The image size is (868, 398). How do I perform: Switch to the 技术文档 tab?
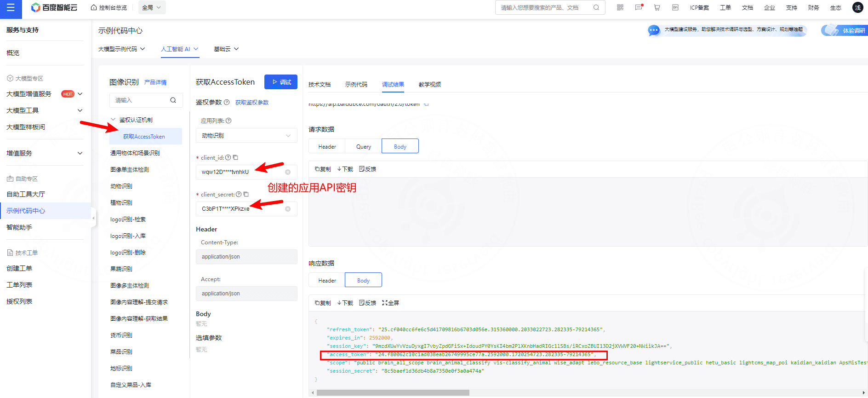pos(320,84)
